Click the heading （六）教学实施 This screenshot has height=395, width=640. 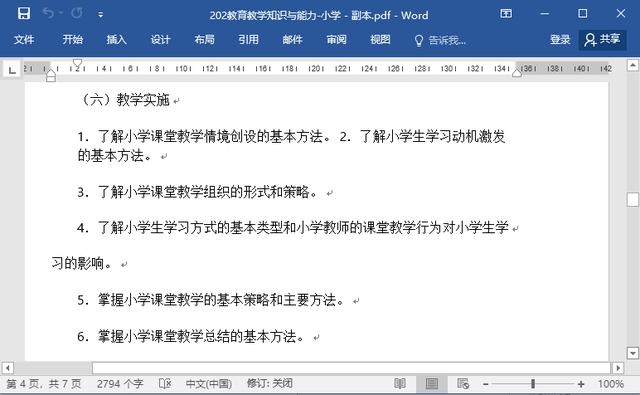pyautogui.click(x=124, y=100)
